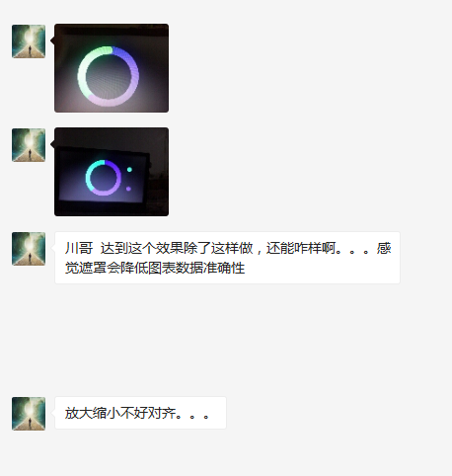Screen dimensions: 452x476
Task: Select the message bubble starting with 川哥
Action: [x=227, y=258]
